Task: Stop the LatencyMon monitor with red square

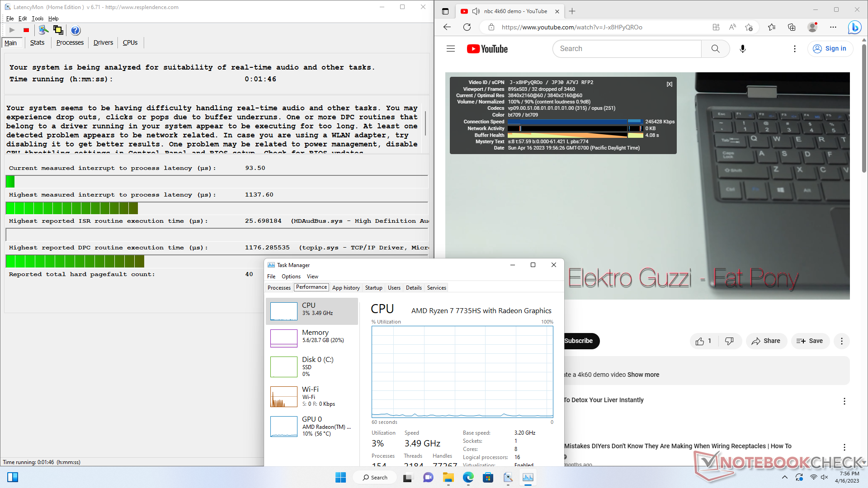Action: (26, 30)
